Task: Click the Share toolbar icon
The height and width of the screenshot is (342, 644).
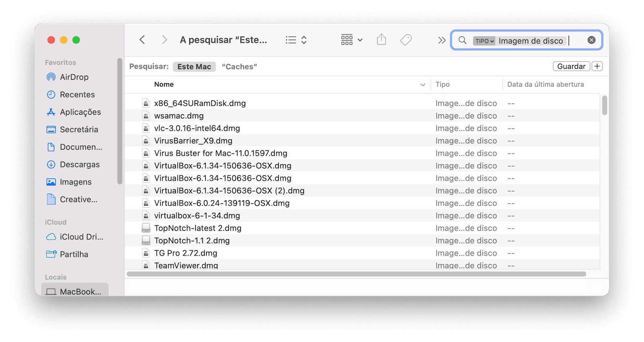Action: point(382,39)
